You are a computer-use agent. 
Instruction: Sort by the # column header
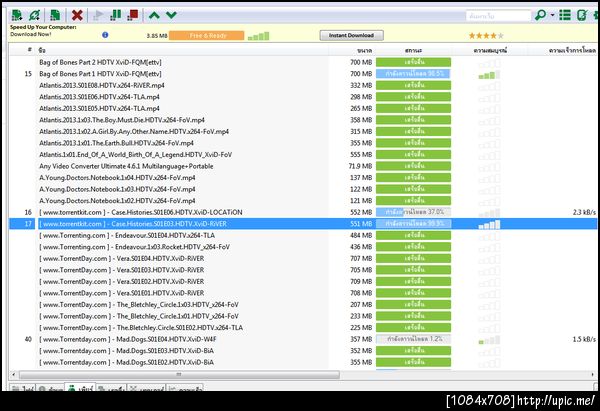point(30,50)
